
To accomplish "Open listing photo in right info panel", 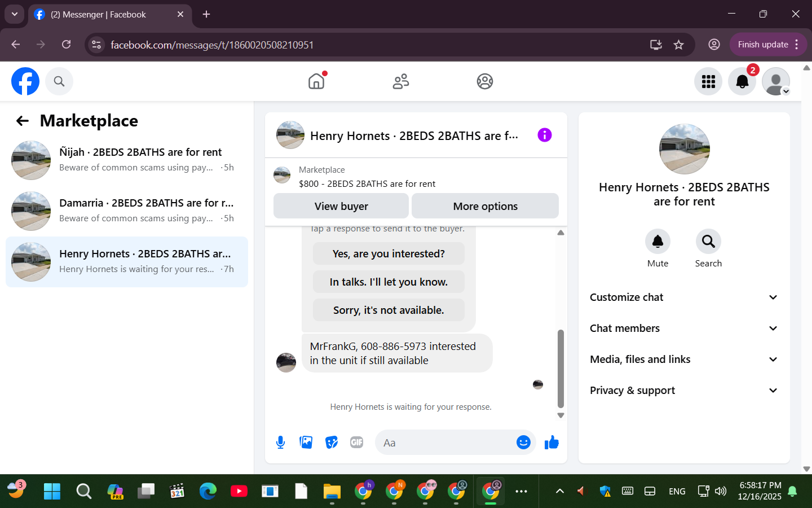I will tap(685, 149).
